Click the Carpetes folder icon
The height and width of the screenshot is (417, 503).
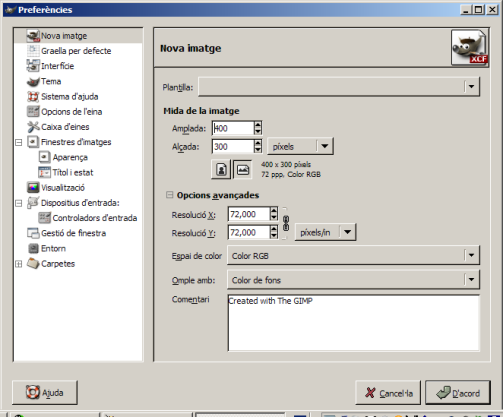[33, 264]
